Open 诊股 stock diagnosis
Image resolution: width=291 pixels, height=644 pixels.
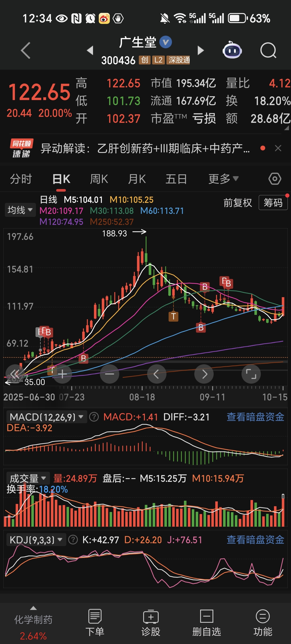point(151,623)
